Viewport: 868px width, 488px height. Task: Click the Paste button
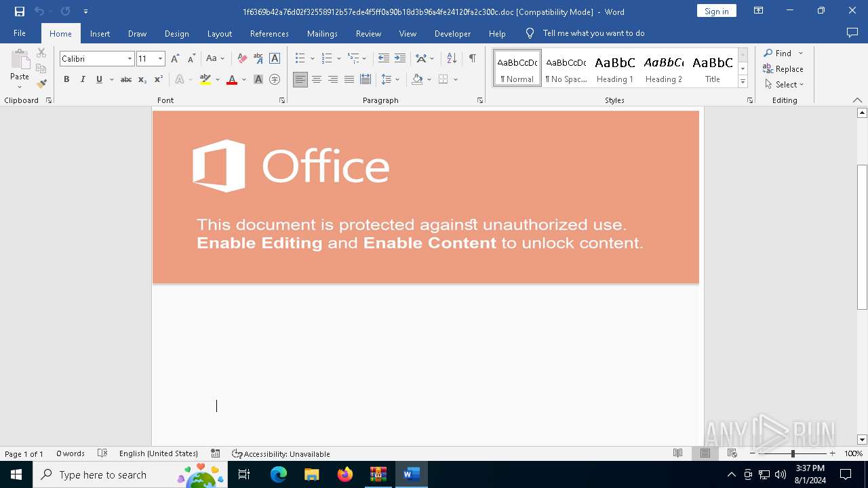[20, 68]
